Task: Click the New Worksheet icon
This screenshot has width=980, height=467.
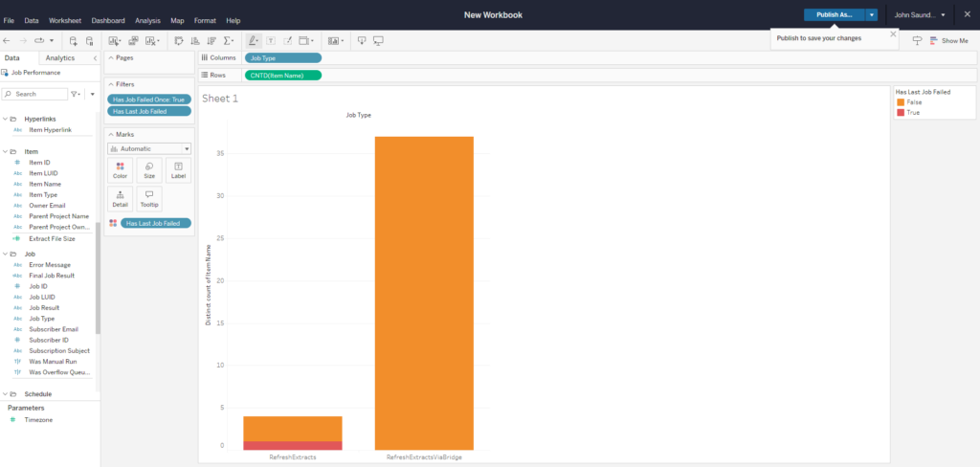Action: tap(115, 40)
